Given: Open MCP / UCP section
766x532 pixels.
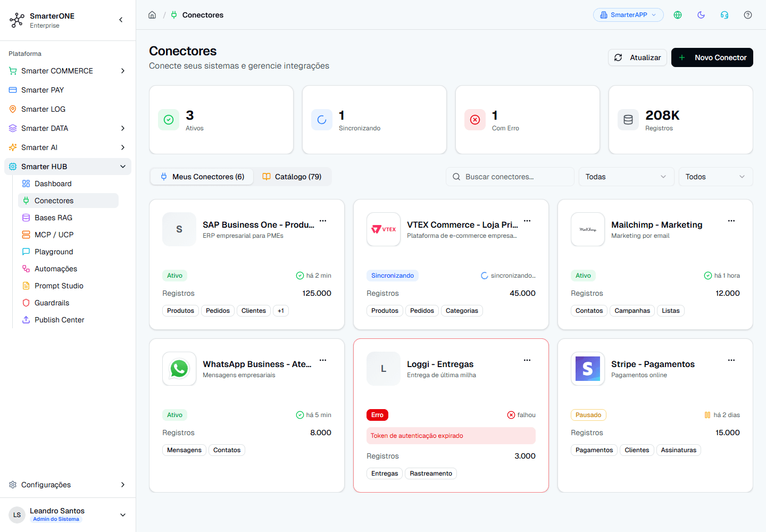Looking at the screenshot, I should pos(68,235).
